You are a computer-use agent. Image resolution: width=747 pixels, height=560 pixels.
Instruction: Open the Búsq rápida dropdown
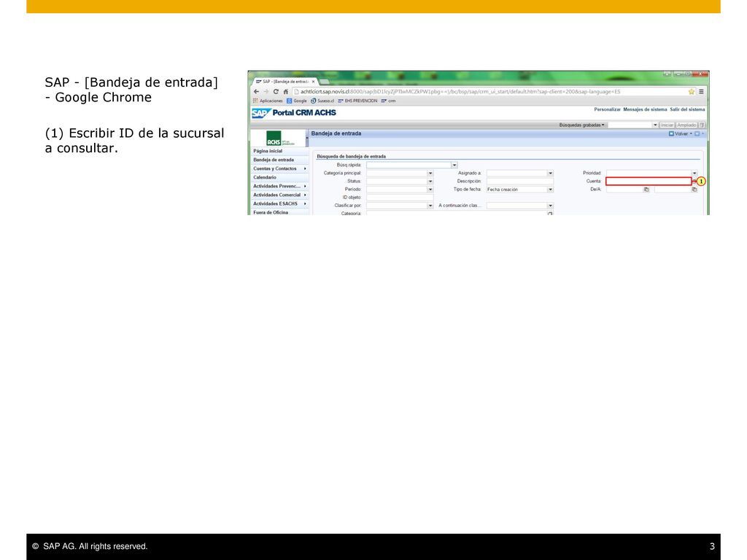[454, 166]
